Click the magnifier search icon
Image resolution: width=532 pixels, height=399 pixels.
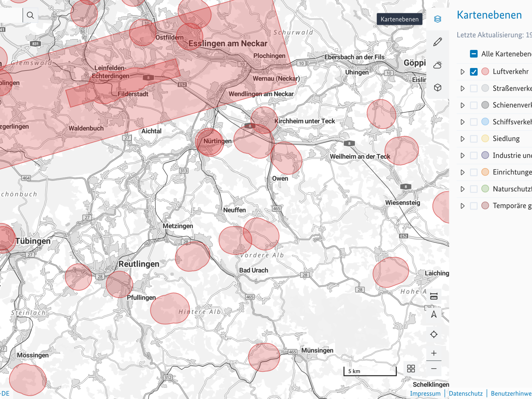30,15
